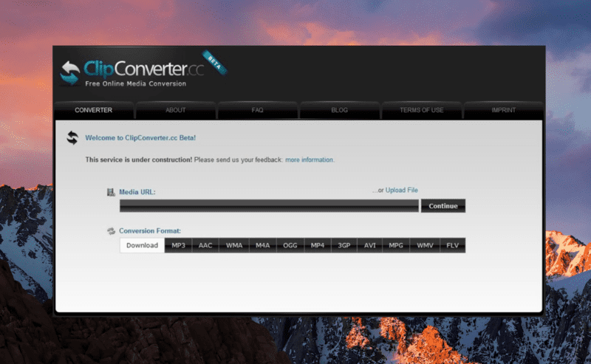The height and width of the screenshot is (364, 591).
Task: Click the Free Online Media Conversion tagline
Action: 136,83
